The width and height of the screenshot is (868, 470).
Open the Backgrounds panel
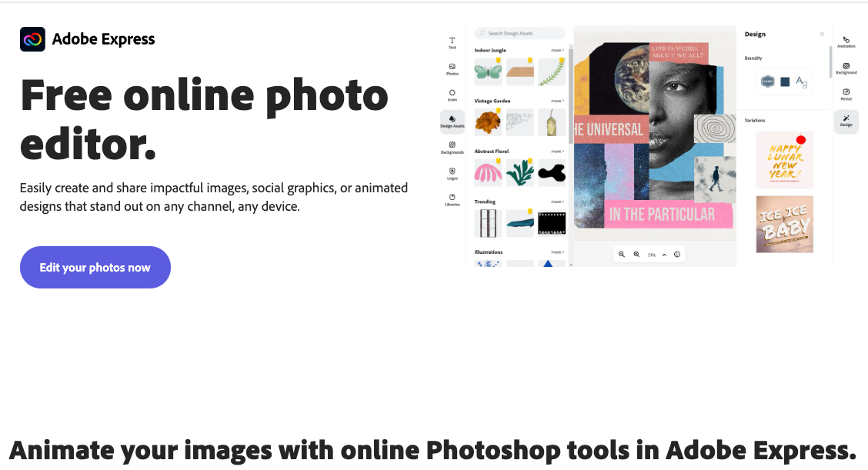coord(452,146)
